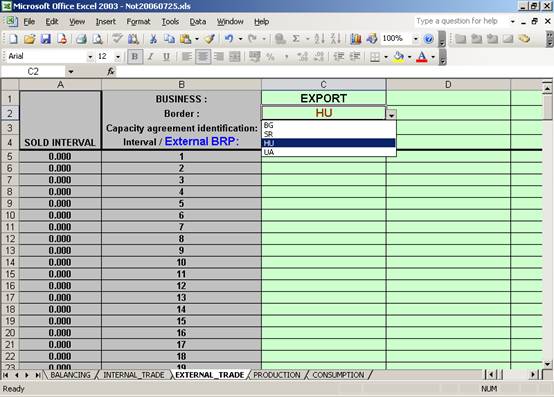
Task: Open the Drawing toolbar icon
Action: pos(372,38)
